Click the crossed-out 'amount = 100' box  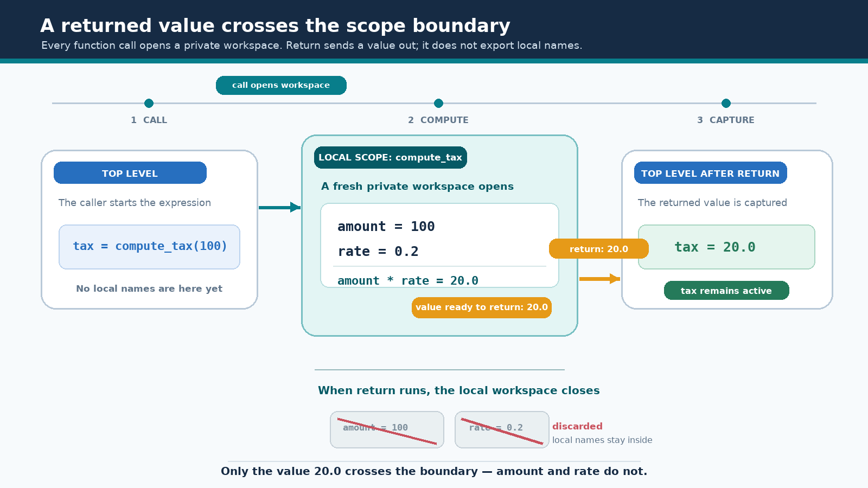click(387, 429)
